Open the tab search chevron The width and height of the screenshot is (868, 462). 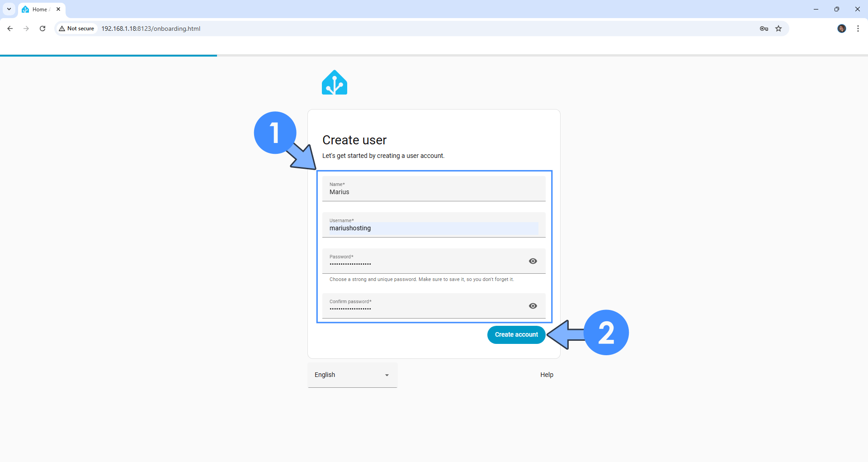pos(9,9)
